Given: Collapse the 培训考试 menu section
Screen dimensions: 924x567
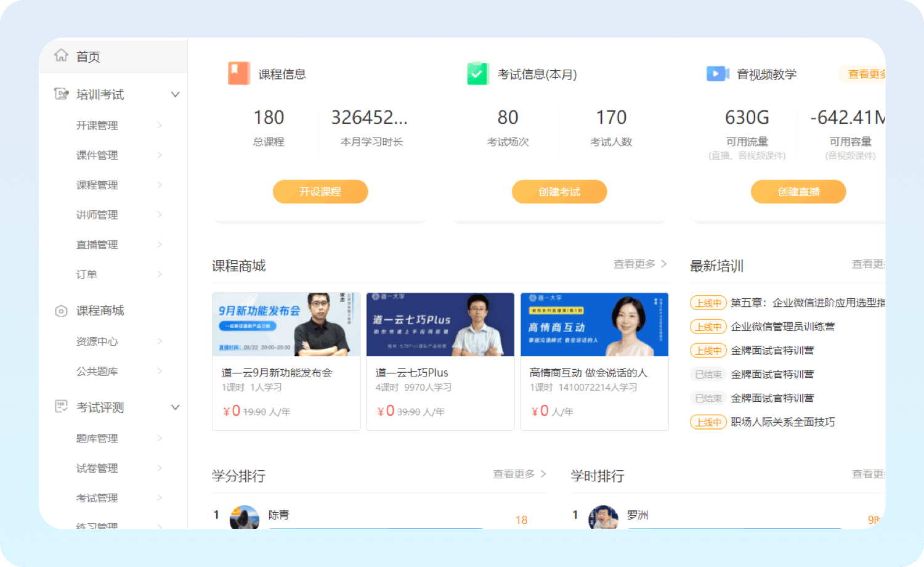Looking at the screenshot, I should pos(175,94).
